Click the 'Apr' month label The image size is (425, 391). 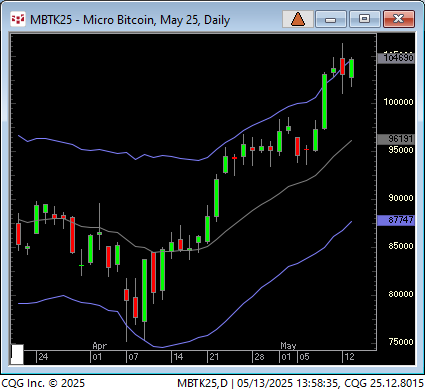(x=100, y=346)
